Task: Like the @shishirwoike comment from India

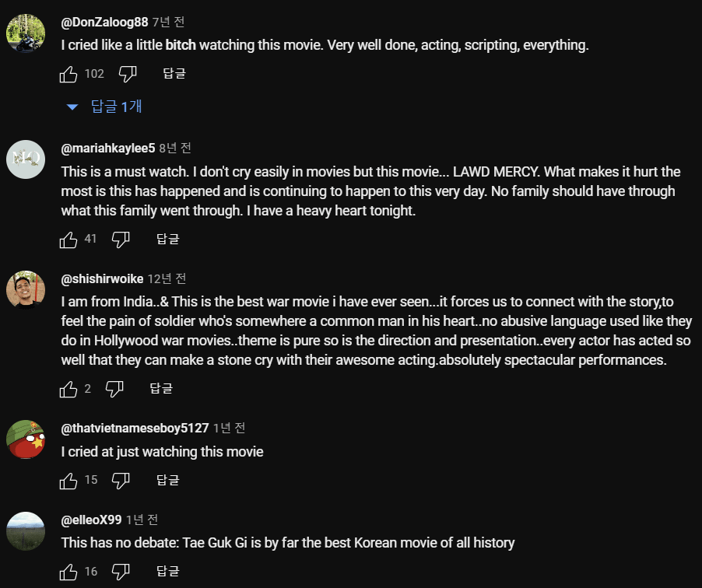Action: coord(68,388)
